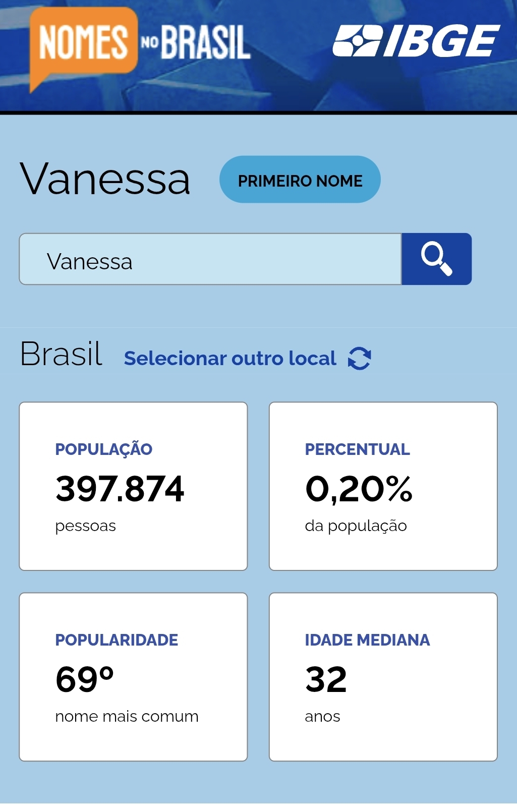The width and height of the screenshot is (517, 812).
Task: Select the Brasil location heading
Action: tap(61, 354)
